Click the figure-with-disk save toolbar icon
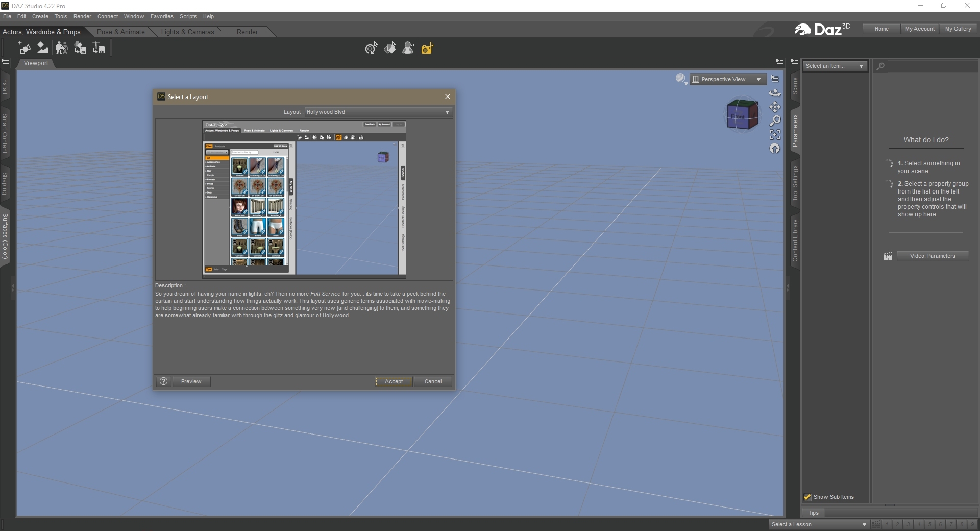The height and width of the screenshot is (531, 980). point(99,48)
